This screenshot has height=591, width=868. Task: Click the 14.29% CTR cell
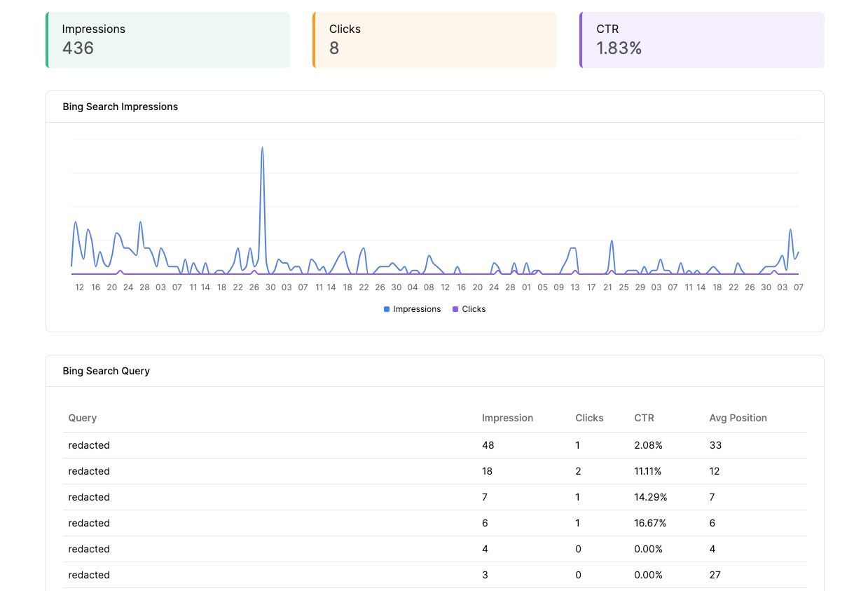(x=651, y=497)
